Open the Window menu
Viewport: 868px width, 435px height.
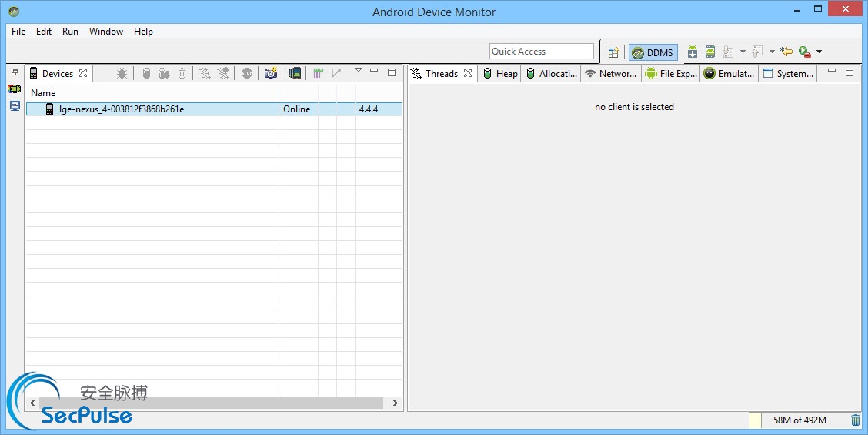pyautogui.click(x=105, y=32)
